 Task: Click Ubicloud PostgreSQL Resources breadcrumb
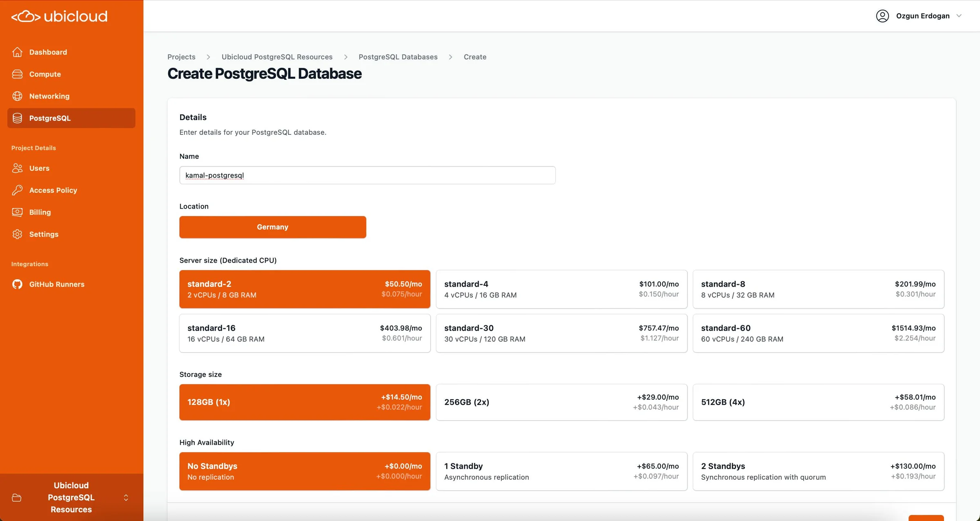[277, 57]
